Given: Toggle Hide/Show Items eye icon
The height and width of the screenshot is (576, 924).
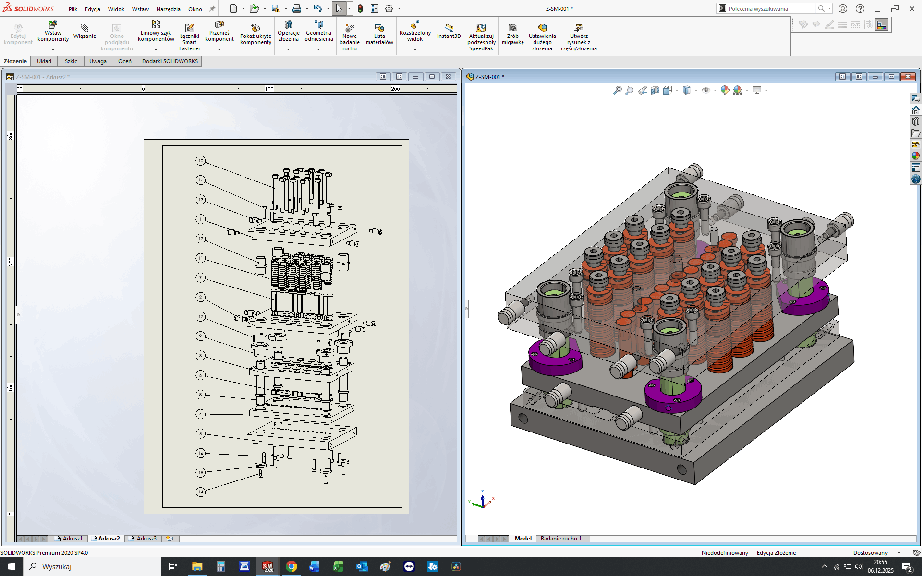Looking at the screenshot, I should 705,90.
